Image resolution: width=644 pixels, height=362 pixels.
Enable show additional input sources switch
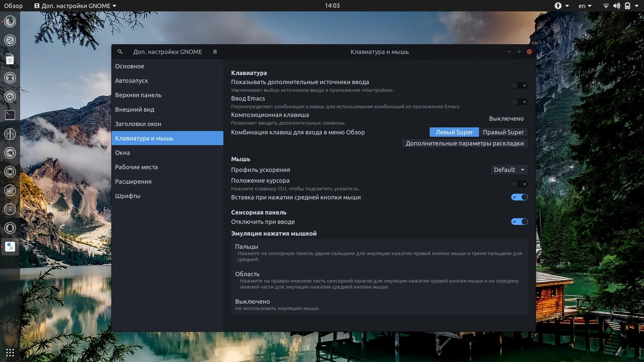pyautogui.click(x=519, y=85)
